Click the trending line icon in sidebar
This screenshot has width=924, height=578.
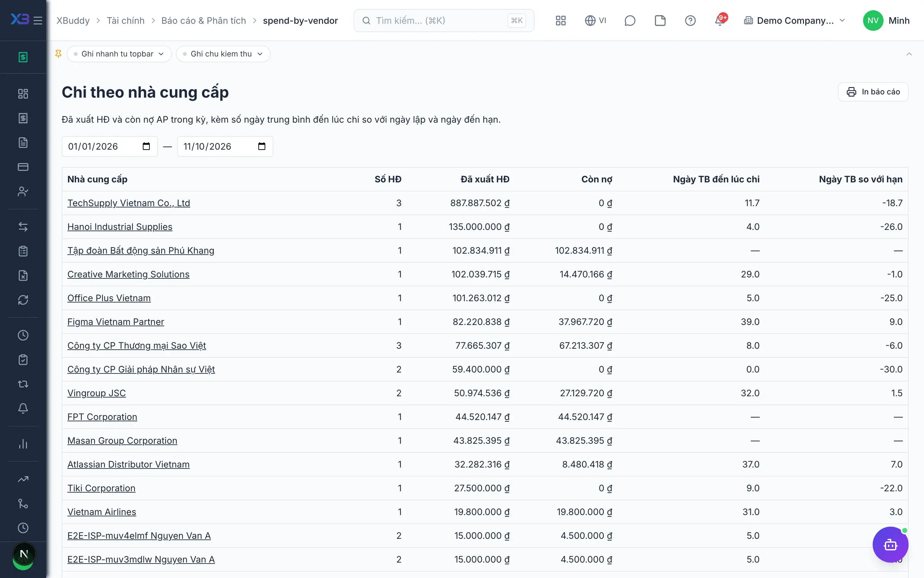coord(23,479)
